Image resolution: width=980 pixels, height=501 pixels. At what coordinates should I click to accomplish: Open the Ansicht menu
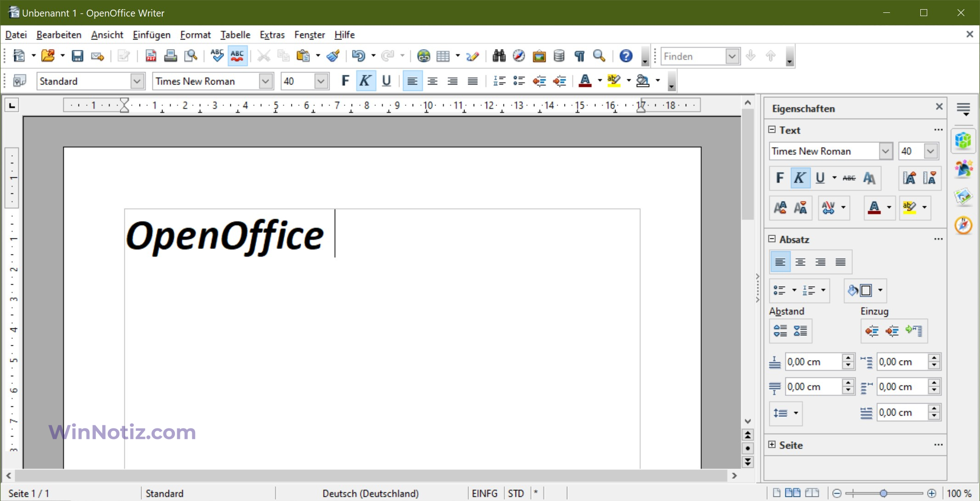pos(107,35)
